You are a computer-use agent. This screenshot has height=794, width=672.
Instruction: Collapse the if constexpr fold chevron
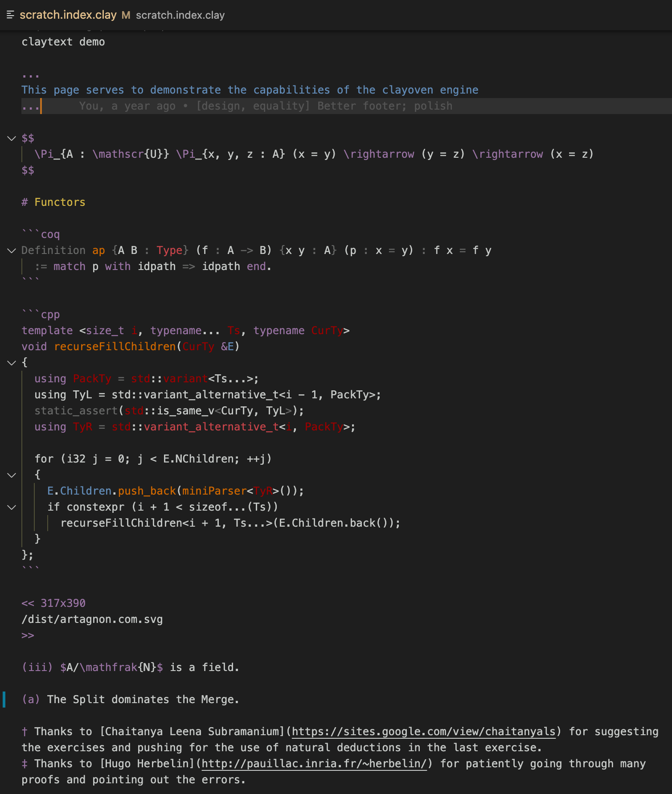point(12,507)
